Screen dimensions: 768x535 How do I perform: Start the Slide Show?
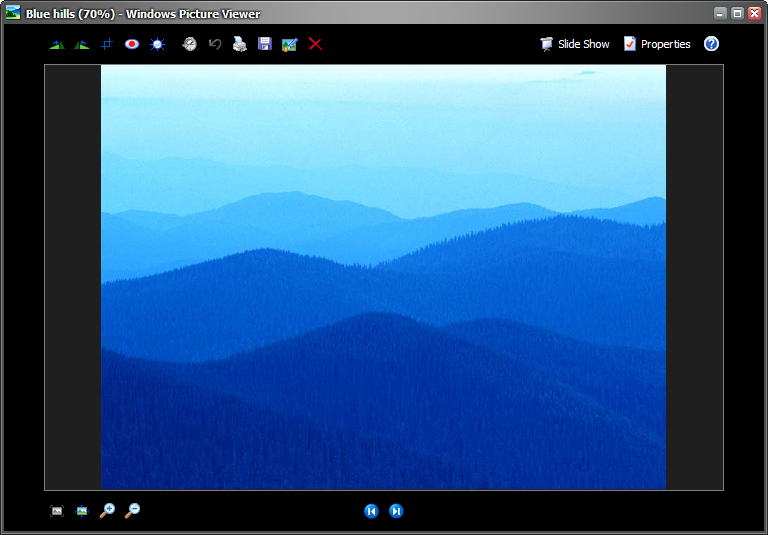575,44
